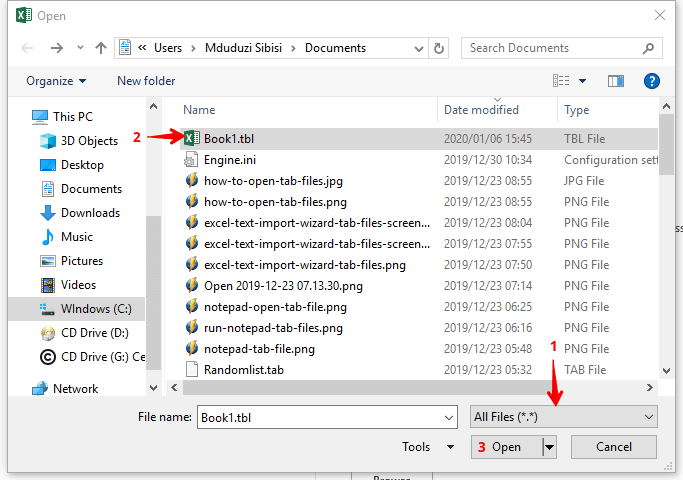Select Desktop in navigation pane
The image size is (683, 480).
72,165
